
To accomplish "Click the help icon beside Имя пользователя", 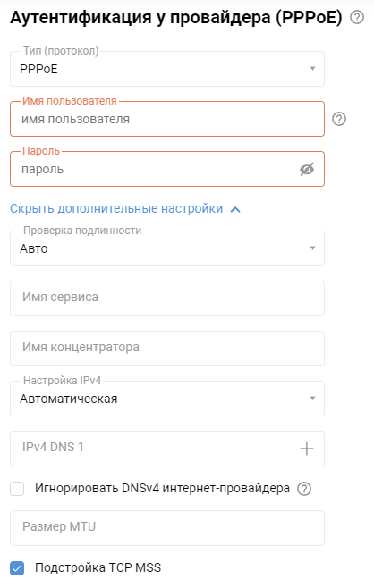I will [339, 119].
